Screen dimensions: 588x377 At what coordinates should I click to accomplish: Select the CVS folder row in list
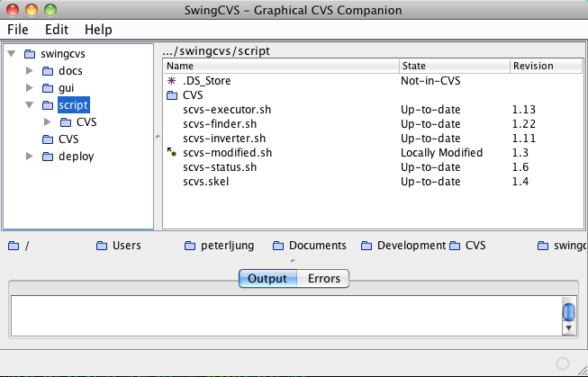pyautogui.click(x=373, y=95)
